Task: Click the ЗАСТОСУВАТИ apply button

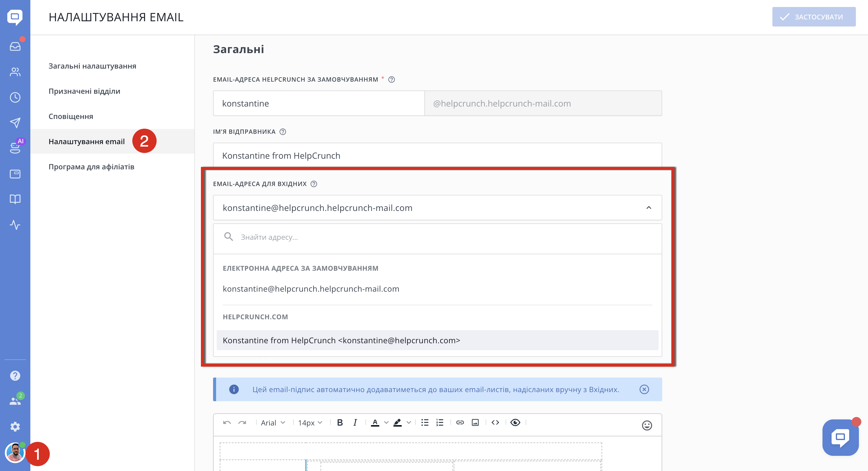Action: pos(814,17)
